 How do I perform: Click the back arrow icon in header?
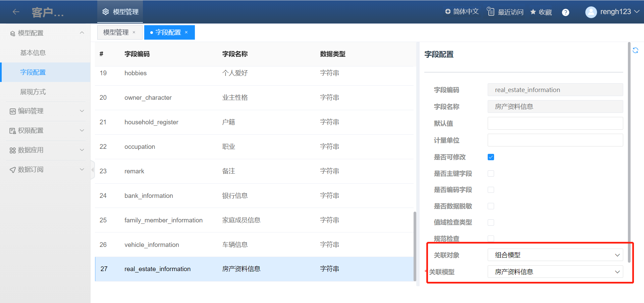click(x=16, y=12)
